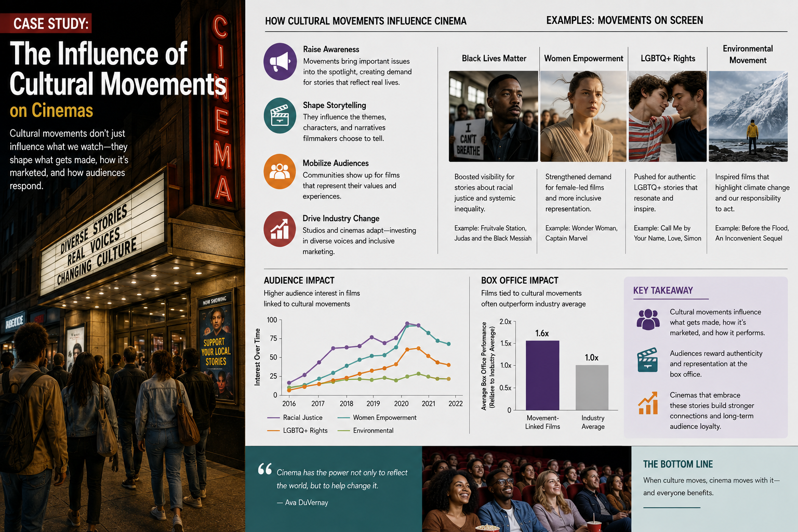Image resolution: width=798 pixels, height=532 pixels.
Task: Click the gray Industry Average bar
Action: point(592,388)
